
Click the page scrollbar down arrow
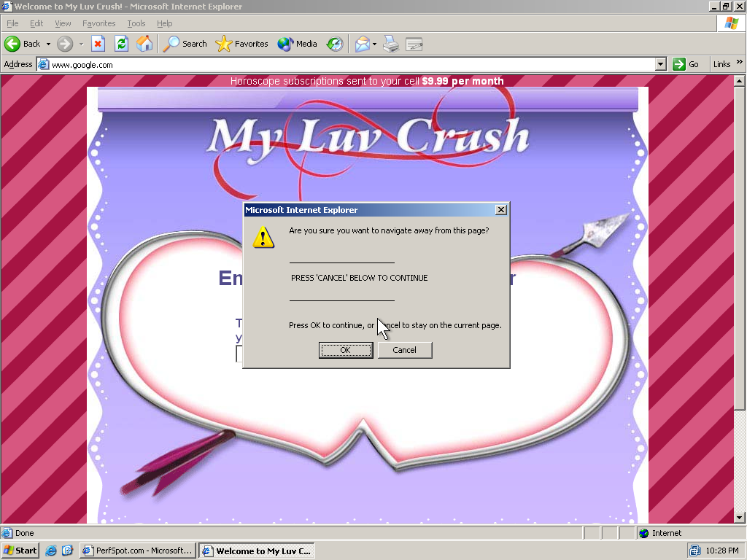739,518
